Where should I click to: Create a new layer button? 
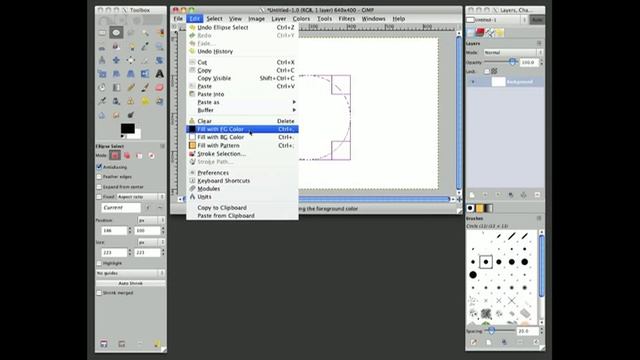click(x=472, y=195)
